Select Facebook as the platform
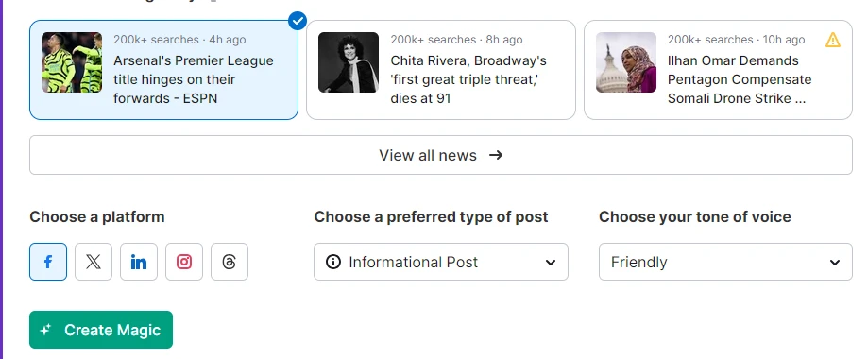 [48, 262]
